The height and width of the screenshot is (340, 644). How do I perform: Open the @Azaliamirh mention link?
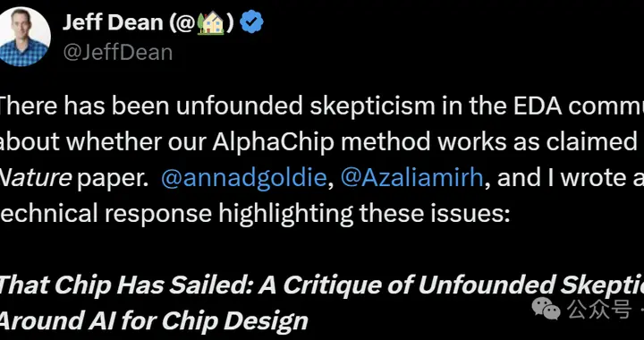click(x=412, y=177)
